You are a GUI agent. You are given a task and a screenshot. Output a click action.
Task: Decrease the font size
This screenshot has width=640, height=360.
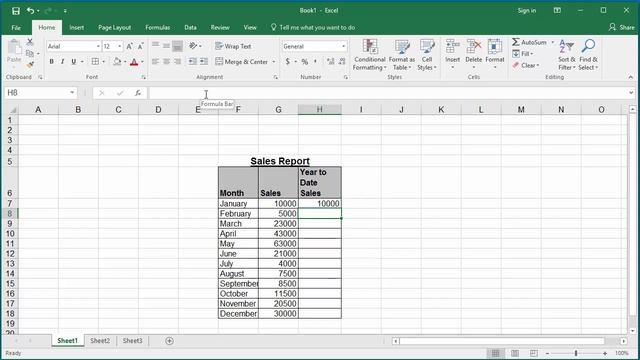[140, 47]
